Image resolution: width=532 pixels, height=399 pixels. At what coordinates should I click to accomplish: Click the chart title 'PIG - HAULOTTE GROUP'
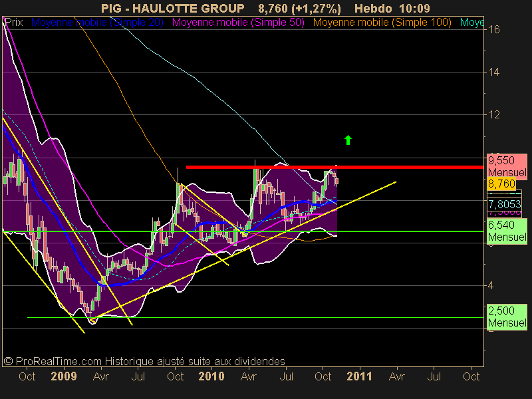(x=173, y=8)
